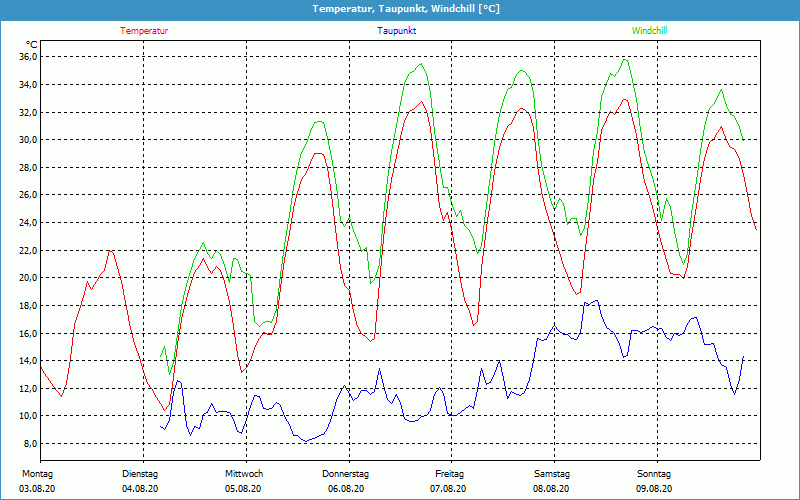Click the chart title Temperatur, Taupunkt, Windchill
The height and width of the screenshot is (500, 800).
[x=406, y=9]
